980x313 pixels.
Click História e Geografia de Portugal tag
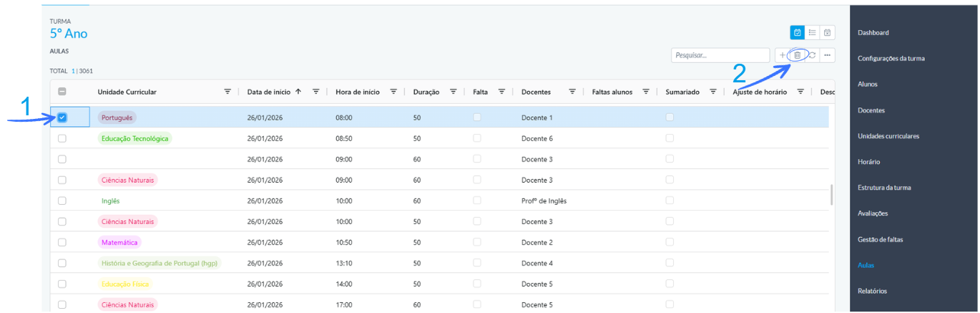tap(160, 263)
